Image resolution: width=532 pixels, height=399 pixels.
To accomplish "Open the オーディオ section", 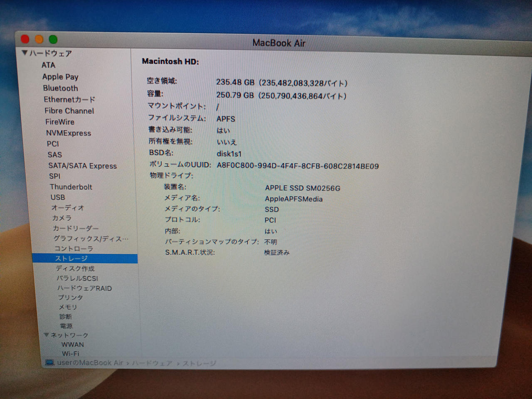I will coord(68,208).
